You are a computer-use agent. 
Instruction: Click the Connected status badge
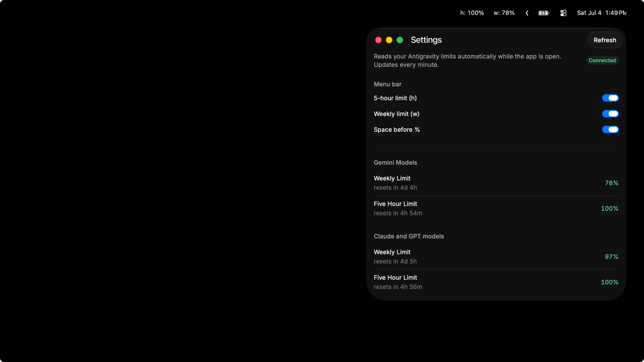(x=602, y=60)
